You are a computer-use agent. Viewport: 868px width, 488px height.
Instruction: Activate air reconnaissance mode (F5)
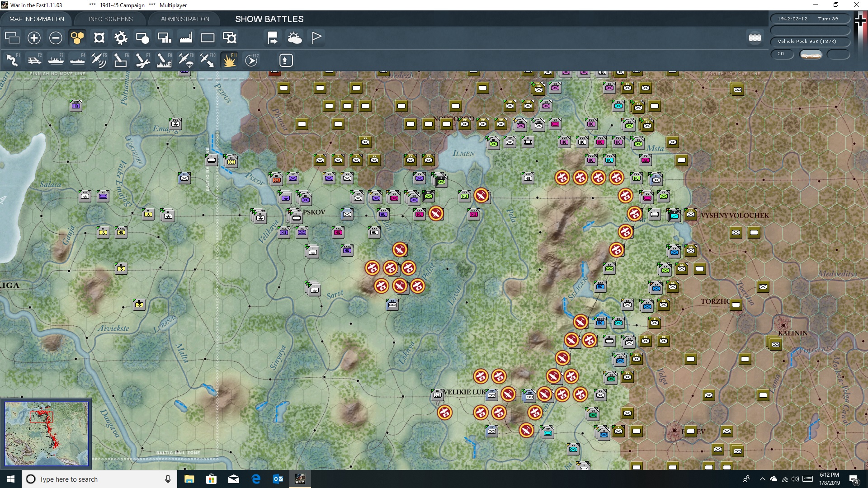click(x=99, y=60)
